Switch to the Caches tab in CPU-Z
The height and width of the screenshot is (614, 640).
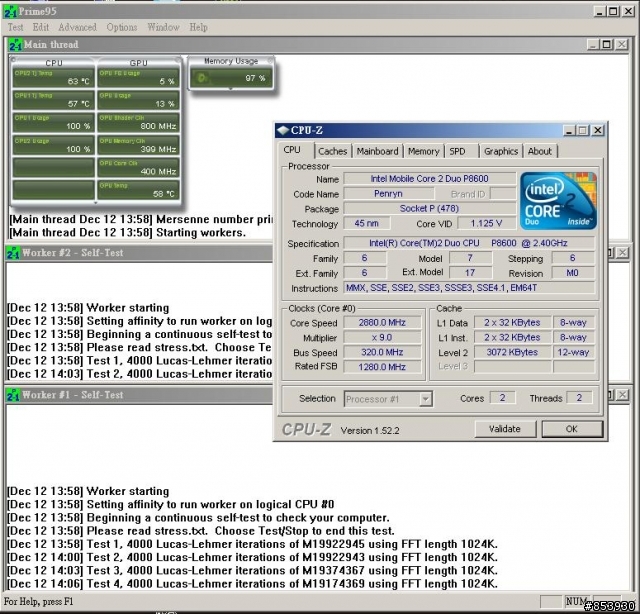pyautogui.click(x=332, y=151)
